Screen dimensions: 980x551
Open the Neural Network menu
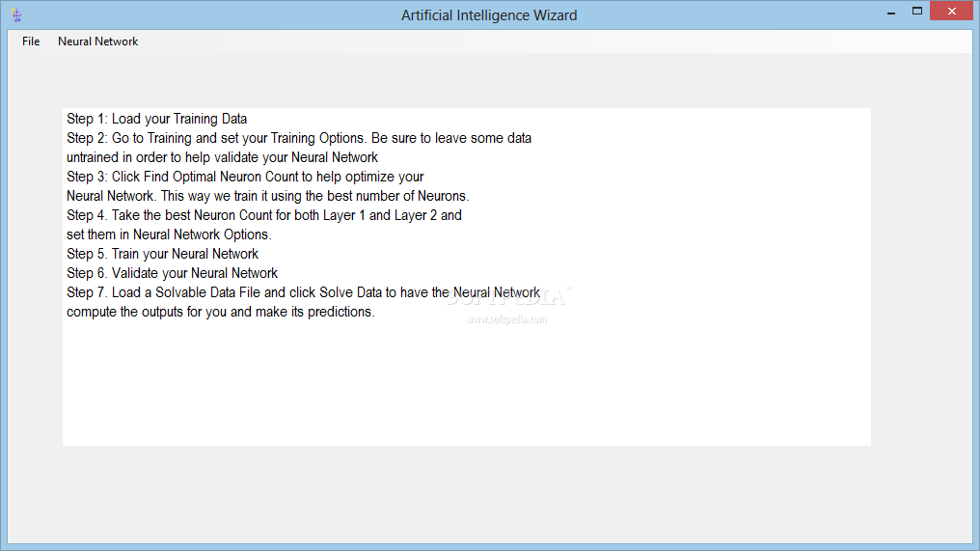pos(98,41)
